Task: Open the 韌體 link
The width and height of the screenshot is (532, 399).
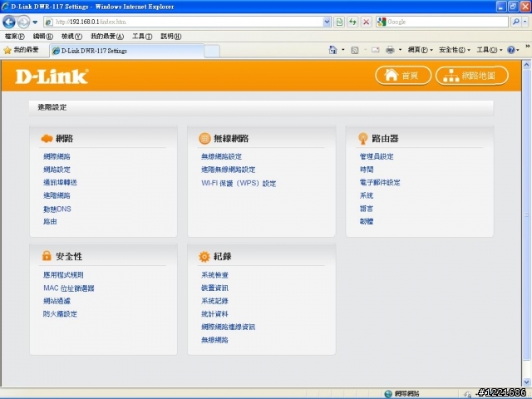Action: click(x=367, y=222)
